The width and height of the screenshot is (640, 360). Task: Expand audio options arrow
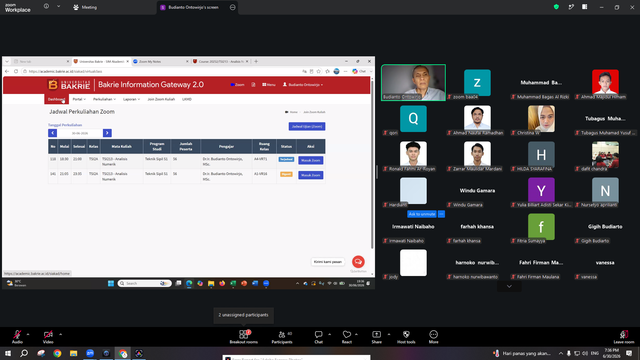coord(28,334)
